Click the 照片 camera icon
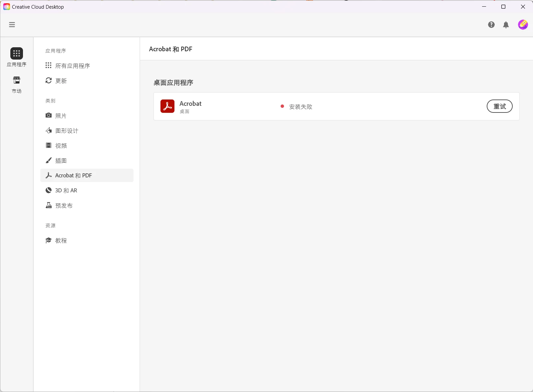 49,115
